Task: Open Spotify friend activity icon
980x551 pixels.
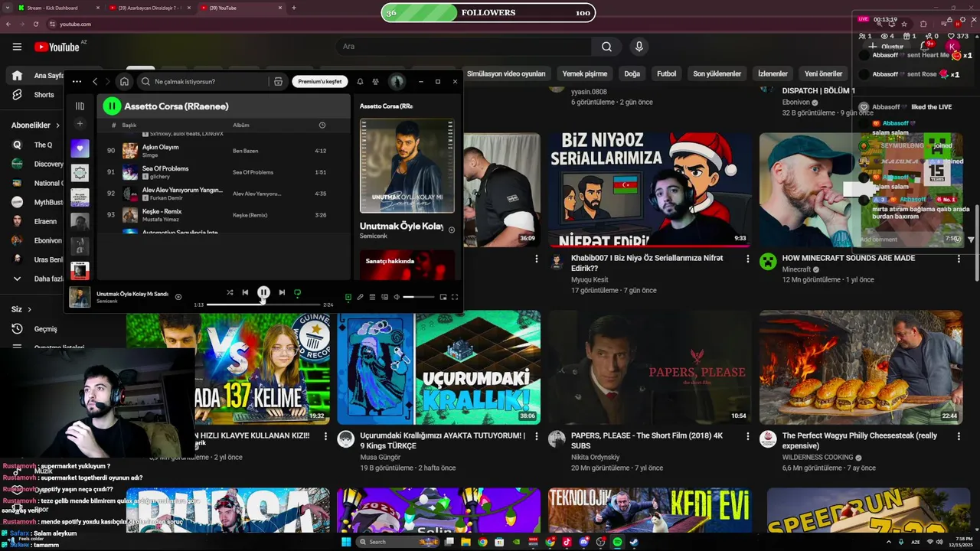Action: coord(375,81)
